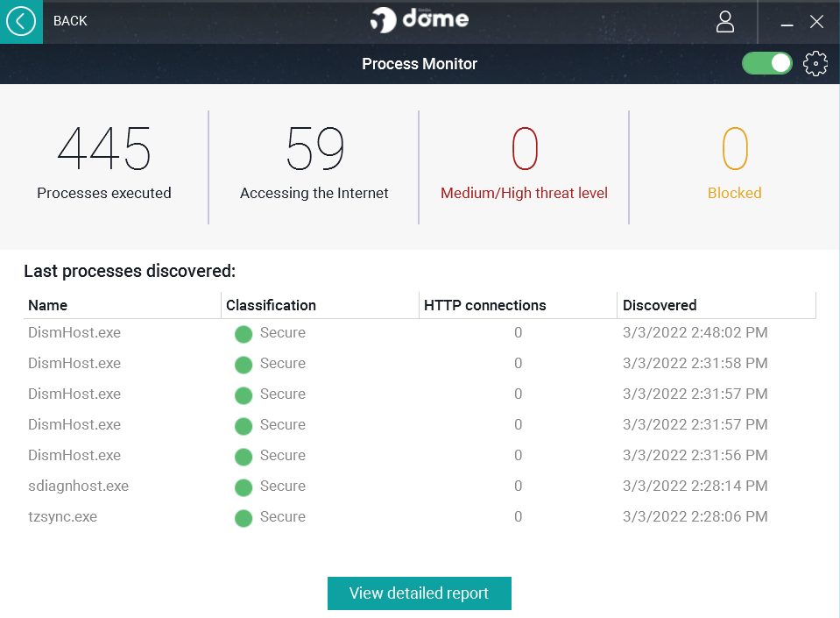This screenshot has height=618, width=840.
Task: Select the BACK menu item
Action: [x=70, y=20]
